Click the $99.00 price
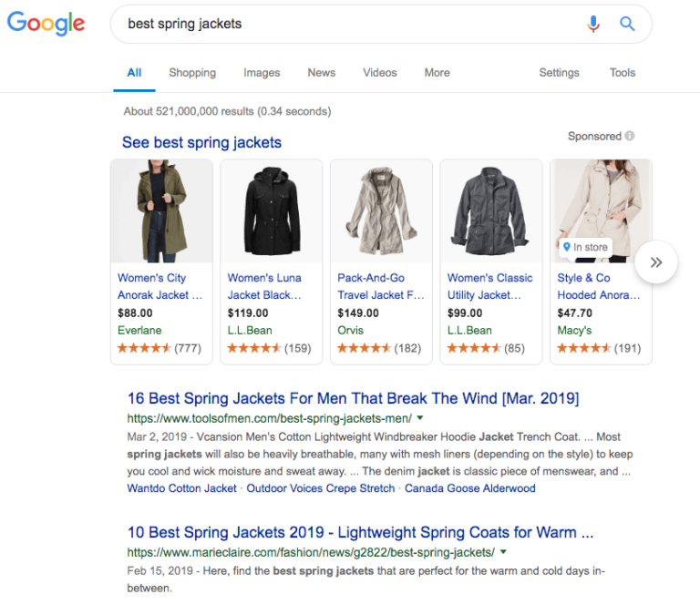Image resolution: width=700 pixels, height=615 pixels. [x=465, y=313]
